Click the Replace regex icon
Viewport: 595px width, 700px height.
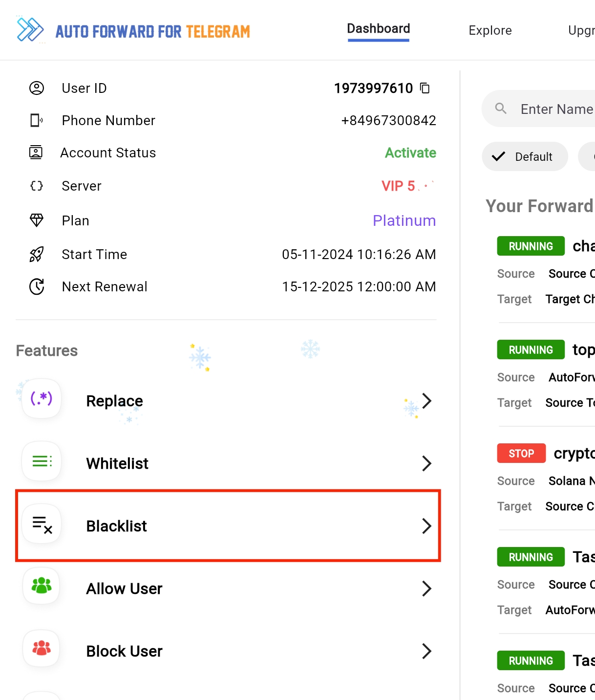pyautogui.click(x=42, y=398)
